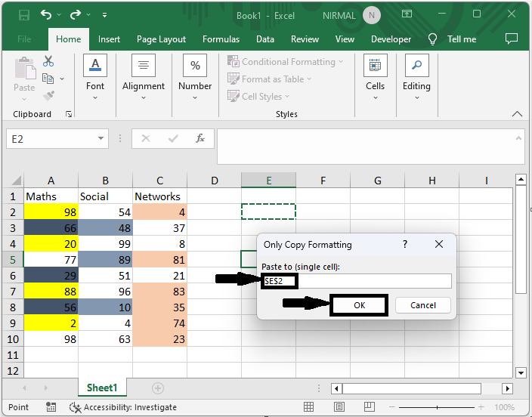
Task: Add a new sheet plus icon
Action: tap(158, 388)
